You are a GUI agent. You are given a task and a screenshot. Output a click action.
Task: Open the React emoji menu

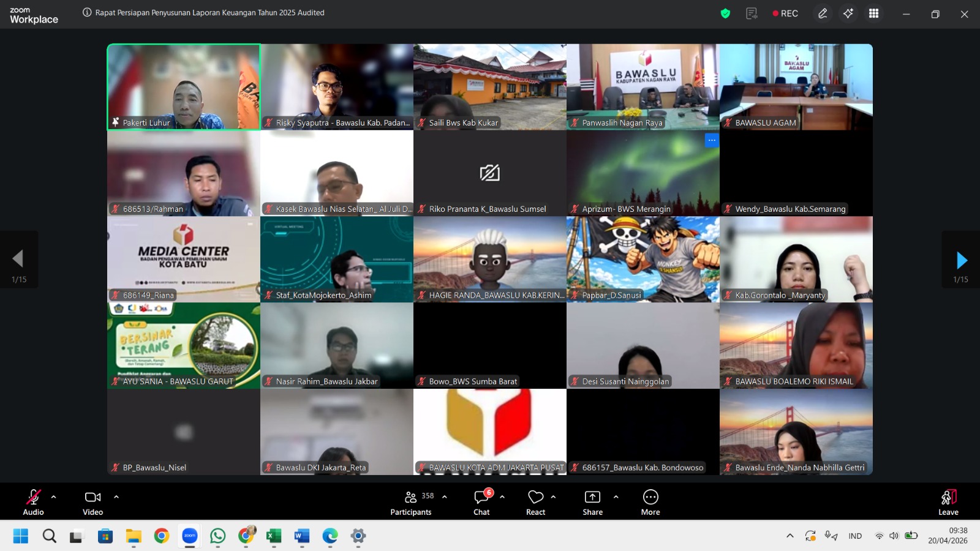(535, 502)
